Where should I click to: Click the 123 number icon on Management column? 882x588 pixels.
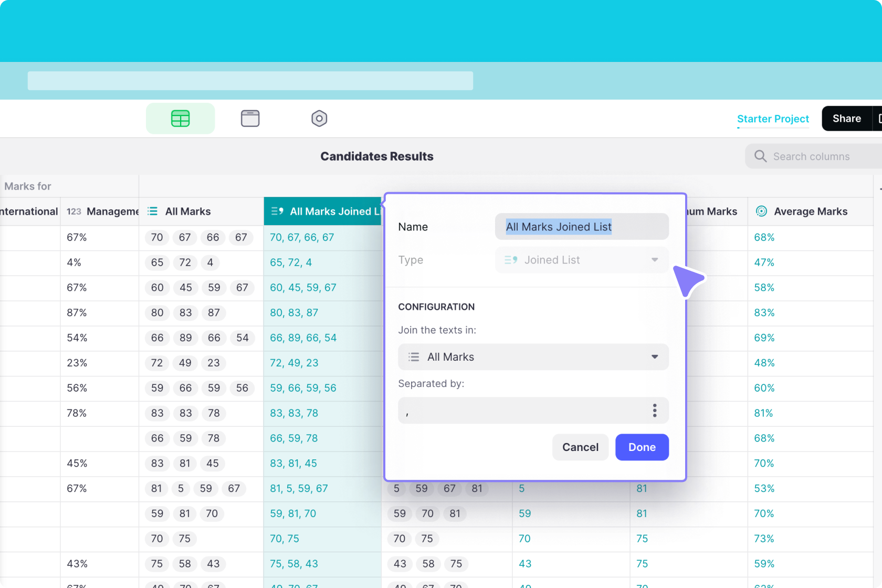[74, 212]
